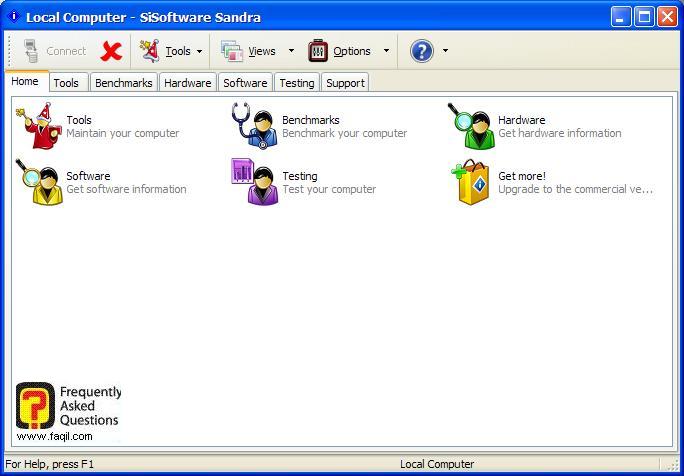
Task: Select 'Maintain your computer' description text
Action: [x=123, y=133]
